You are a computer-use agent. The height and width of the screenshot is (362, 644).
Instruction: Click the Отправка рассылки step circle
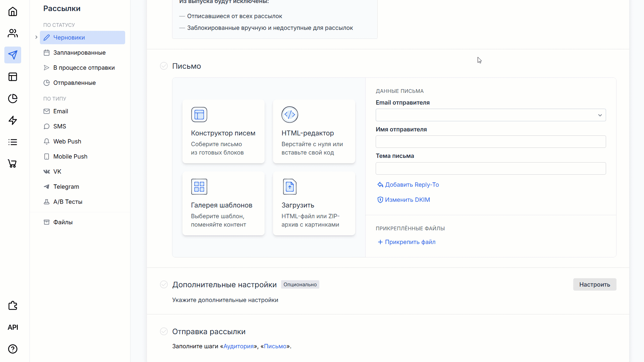(164, 331)
